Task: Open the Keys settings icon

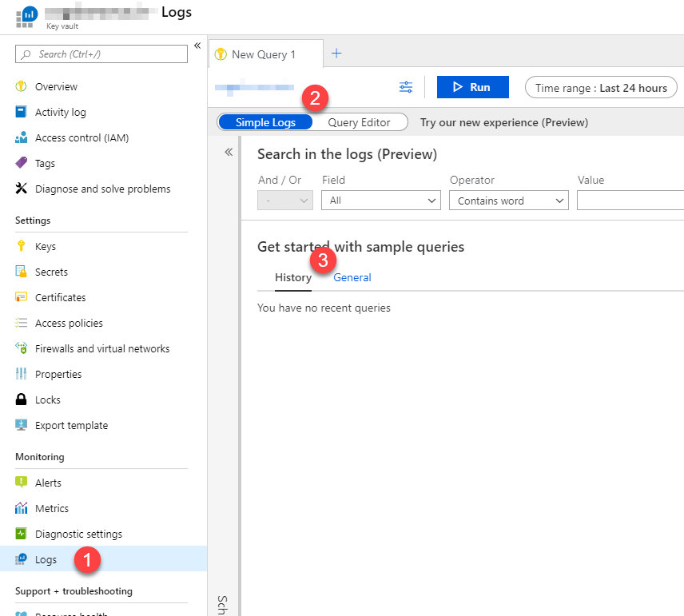Action: click(22, 246)
